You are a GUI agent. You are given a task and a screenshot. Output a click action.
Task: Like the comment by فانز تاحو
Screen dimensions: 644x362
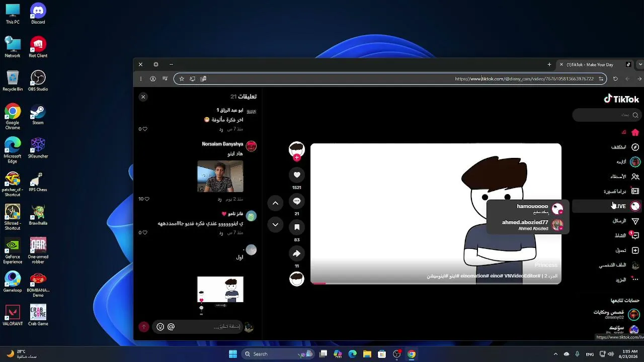click(145, 233)
